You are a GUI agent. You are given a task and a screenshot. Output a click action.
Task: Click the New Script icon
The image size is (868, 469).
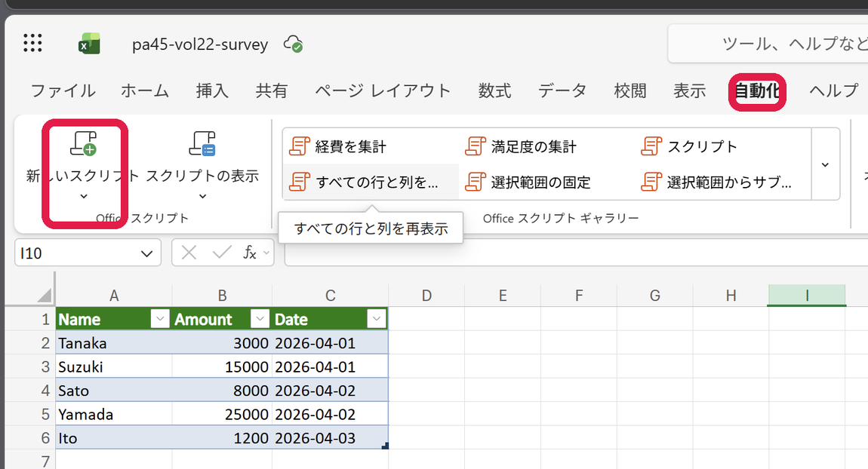[84, 143]
